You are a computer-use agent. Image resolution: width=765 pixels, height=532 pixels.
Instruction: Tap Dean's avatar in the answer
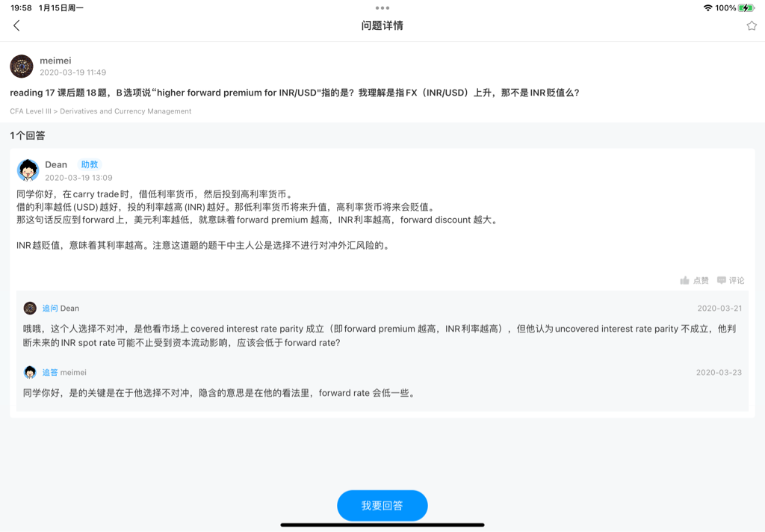[28, 170]
